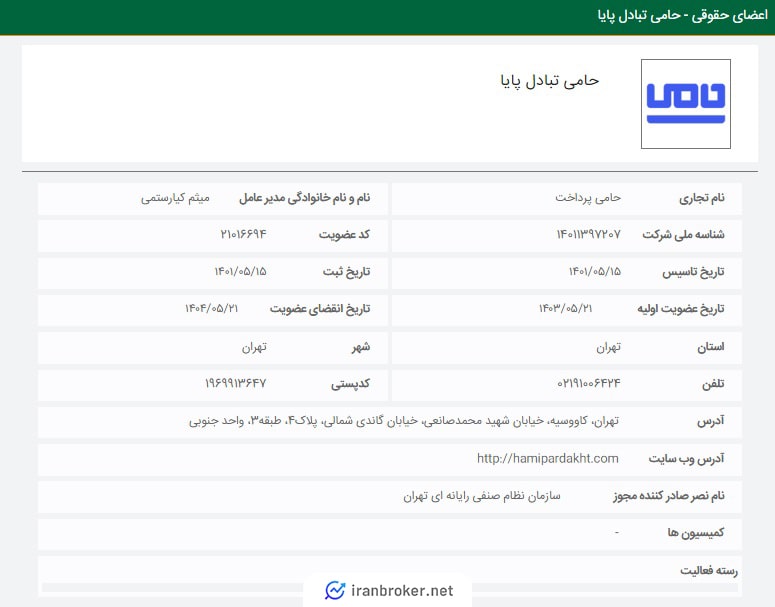The image size is (775, 607).
Task: Select the phone number ۰۲۱۹۱۰۰۶۴۲۴
Action: pyautogui.click(x=588, y=383)
